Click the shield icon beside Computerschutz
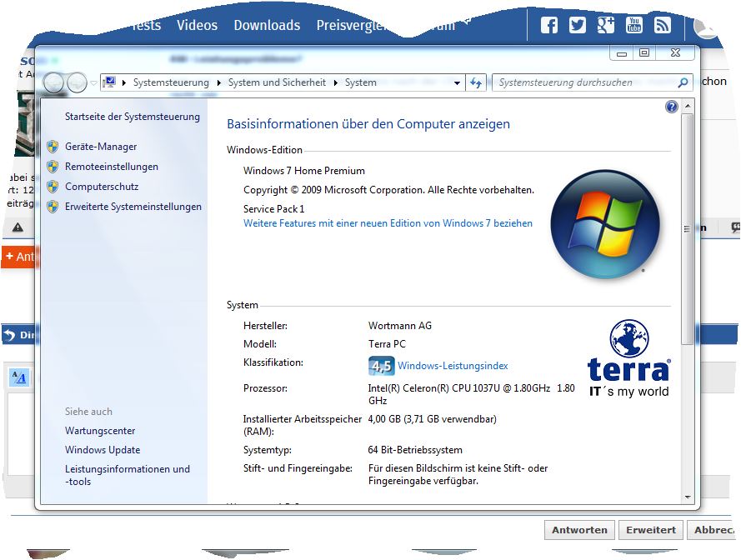The width and height of the screenshot is (741, 560). pos(53,187)
